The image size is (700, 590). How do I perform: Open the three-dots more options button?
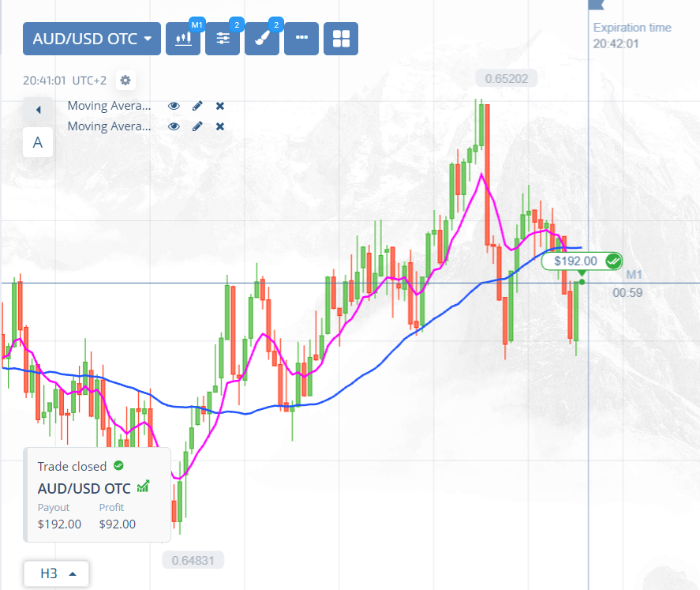tap(301, 39)
